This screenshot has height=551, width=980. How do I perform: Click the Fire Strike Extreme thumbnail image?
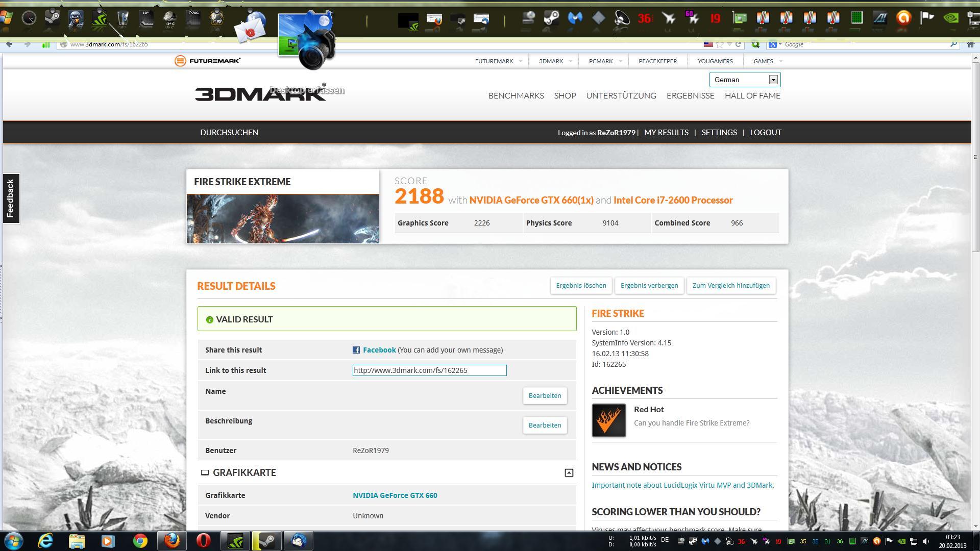coord(283,219)
